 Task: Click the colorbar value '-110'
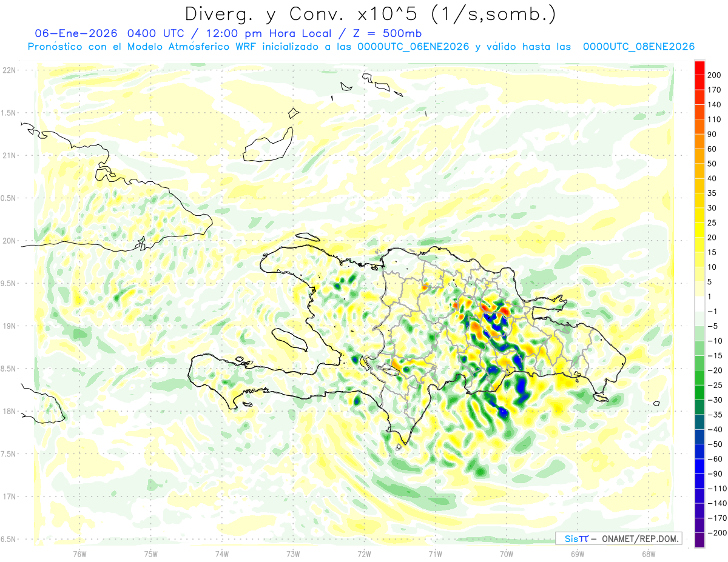[x=717, y=489]
